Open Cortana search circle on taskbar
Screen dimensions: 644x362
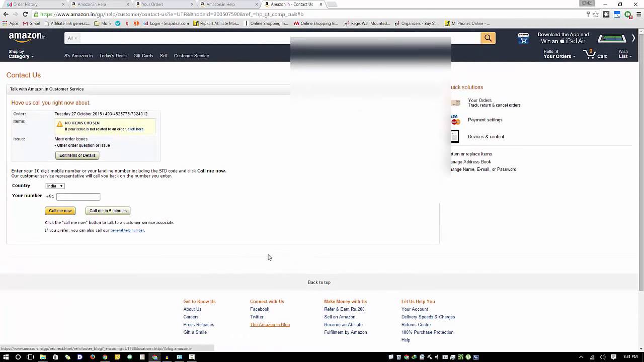pos(18,357)
